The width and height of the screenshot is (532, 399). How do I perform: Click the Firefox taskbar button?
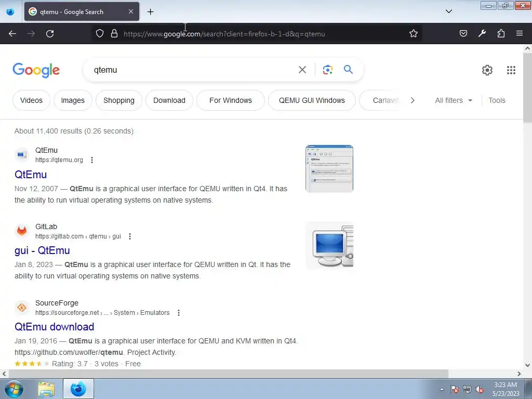78,389
